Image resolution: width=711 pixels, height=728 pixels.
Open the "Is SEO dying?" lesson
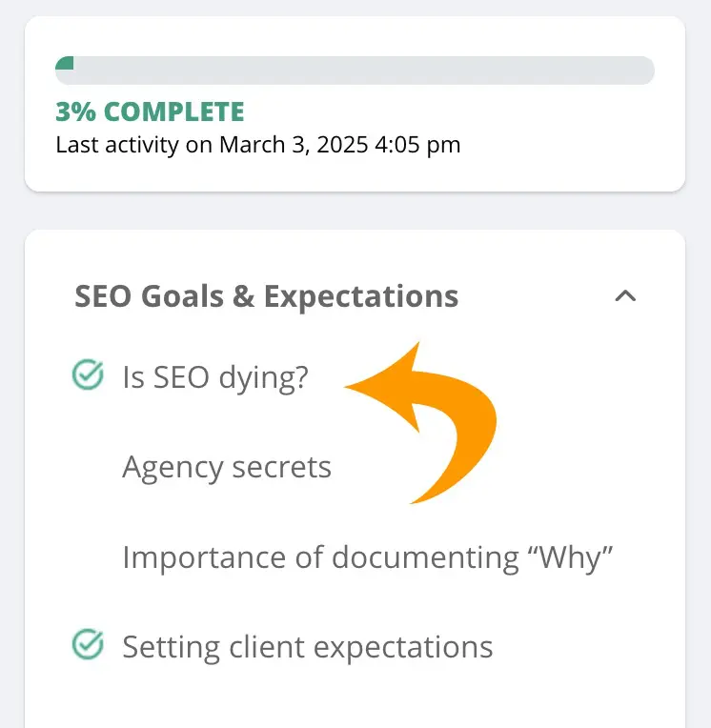coord(215,377)
